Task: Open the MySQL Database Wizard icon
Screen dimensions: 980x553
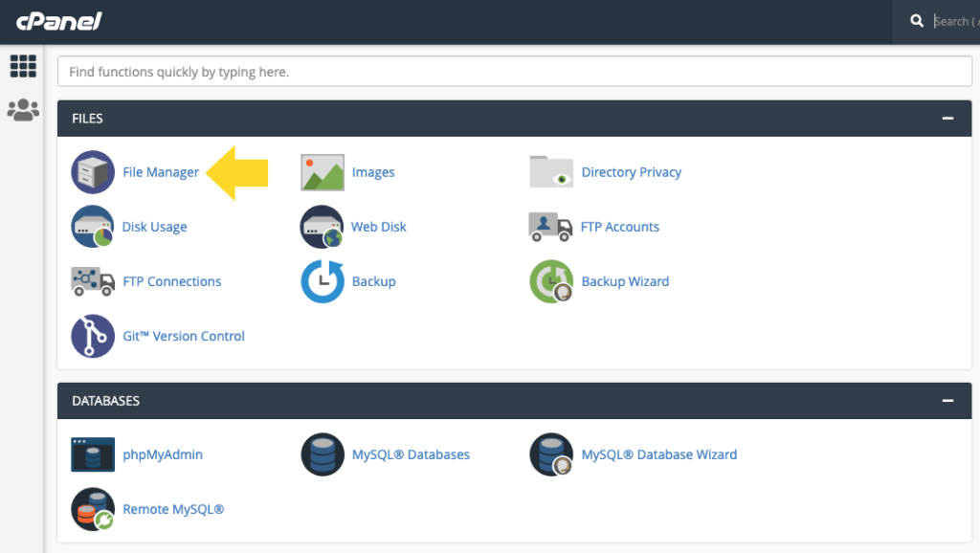Action: [x=551, y=454]
